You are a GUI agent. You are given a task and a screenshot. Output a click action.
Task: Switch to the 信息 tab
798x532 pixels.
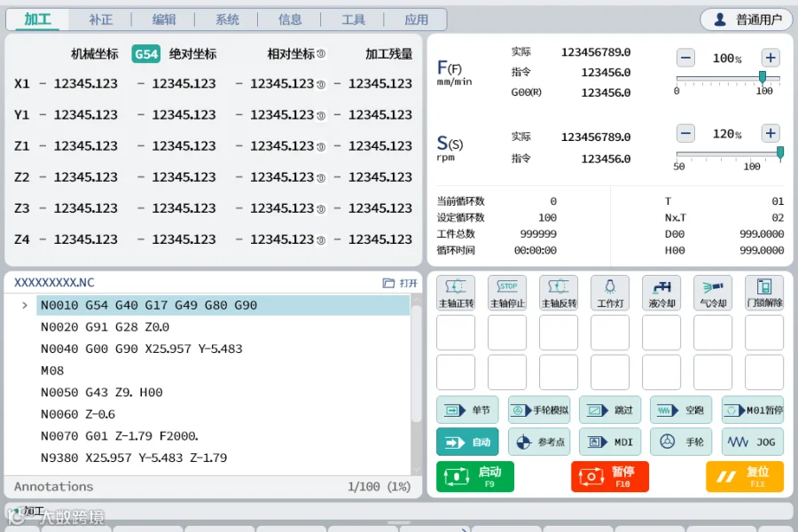coord(290,20)
